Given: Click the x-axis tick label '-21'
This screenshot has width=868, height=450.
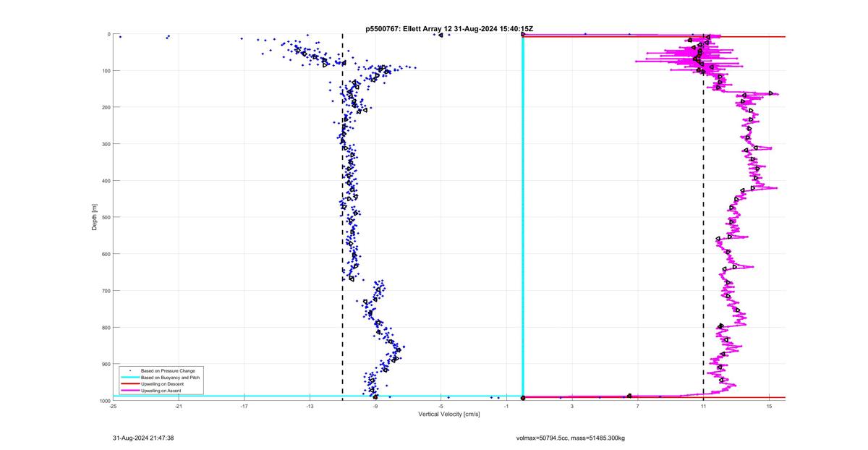Looking at the screenshot, I should 179,407.
